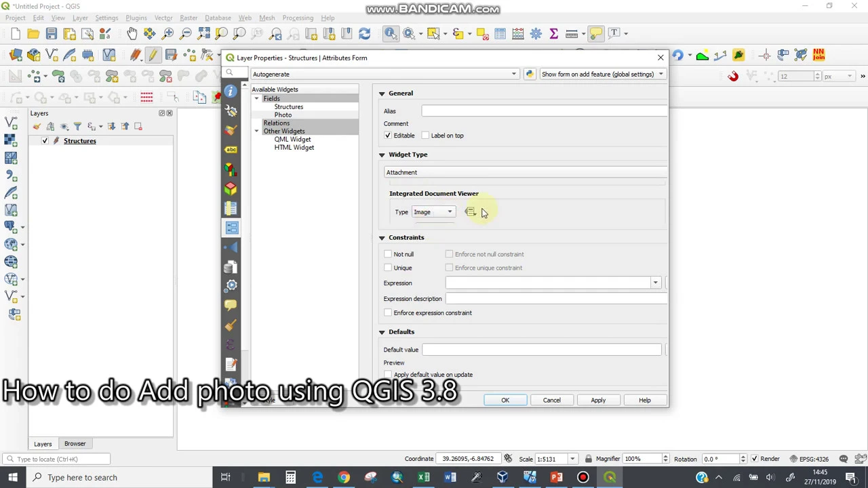Open Processing Toolbox gear icon

click(536, 33)
